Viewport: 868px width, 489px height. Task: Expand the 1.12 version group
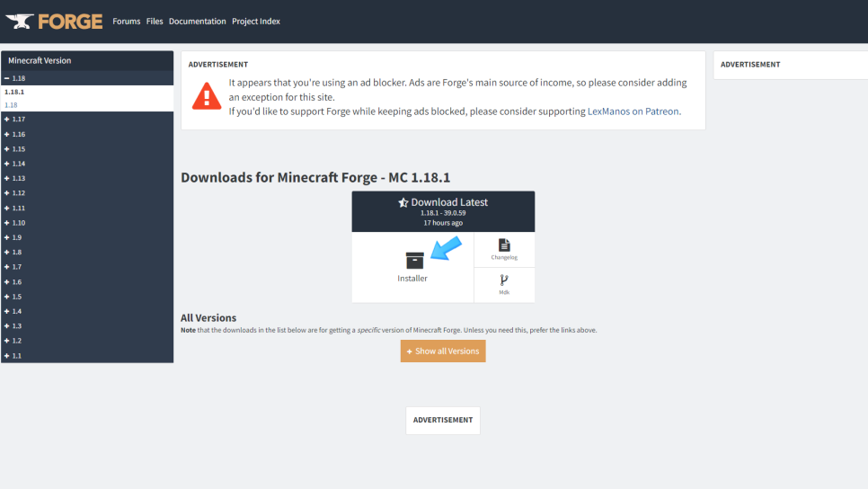[x=87, y=192]
